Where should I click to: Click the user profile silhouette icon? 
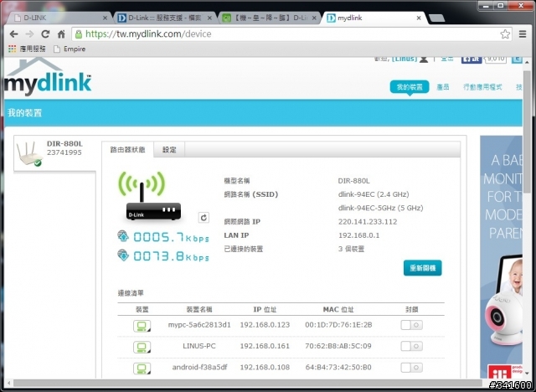(x=424, y=59)
